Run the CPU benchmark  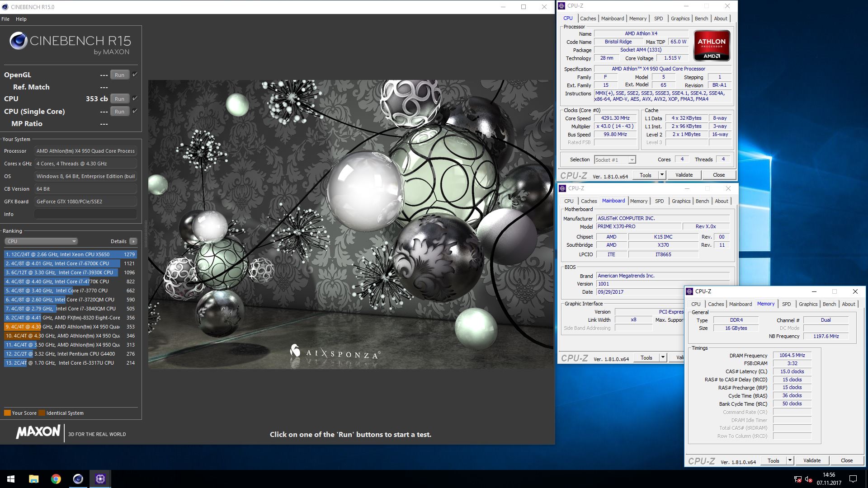119,99
